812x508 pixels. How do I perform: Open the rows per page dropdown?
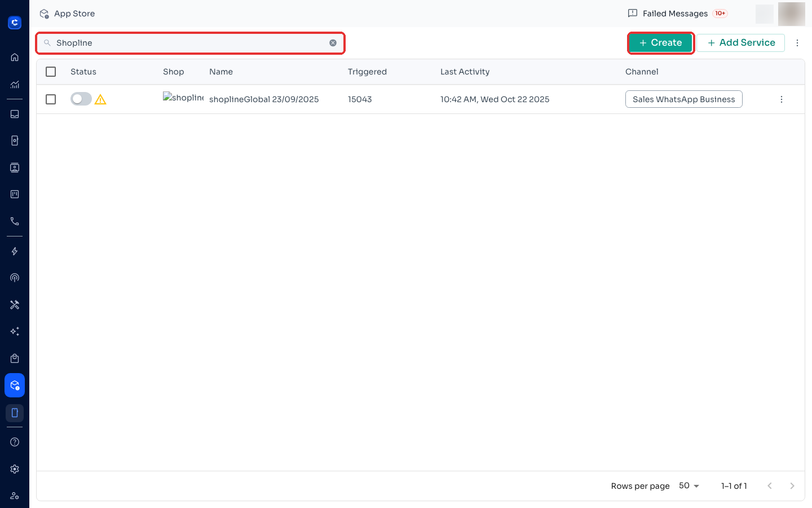click(689, 486)
